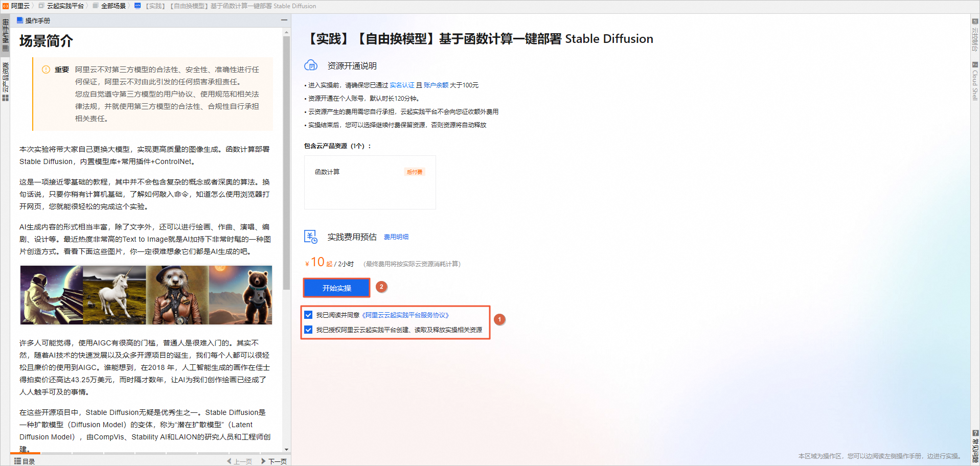Open 云起实践平台 breadcrumb
Screen dimensions: 980x466
pos(65,6)
